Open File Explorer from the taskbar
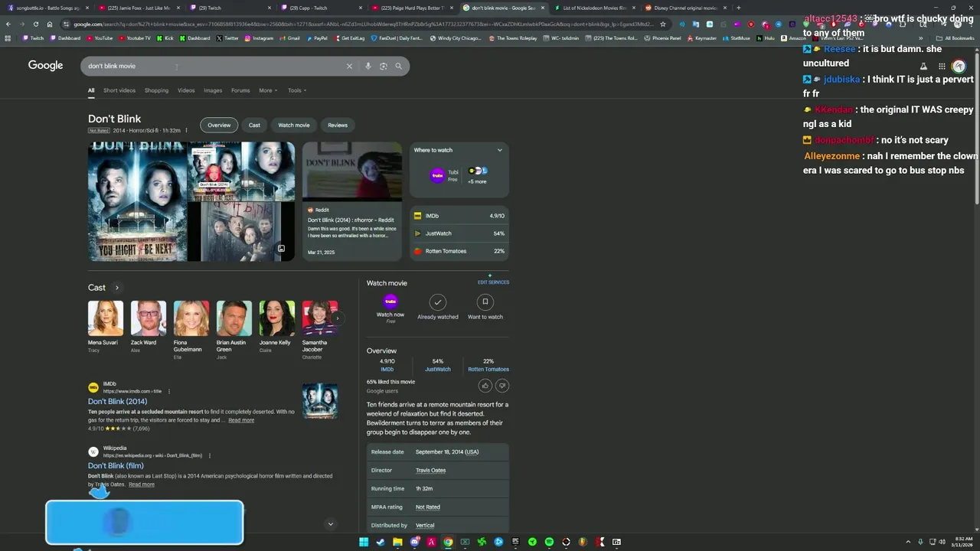980x551 pixels. 397,542
